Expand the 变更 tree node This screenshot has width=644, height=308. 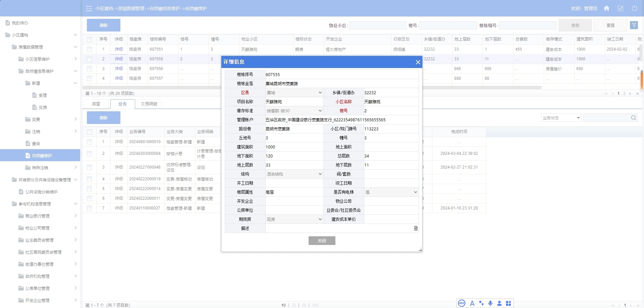pos(75,119)
